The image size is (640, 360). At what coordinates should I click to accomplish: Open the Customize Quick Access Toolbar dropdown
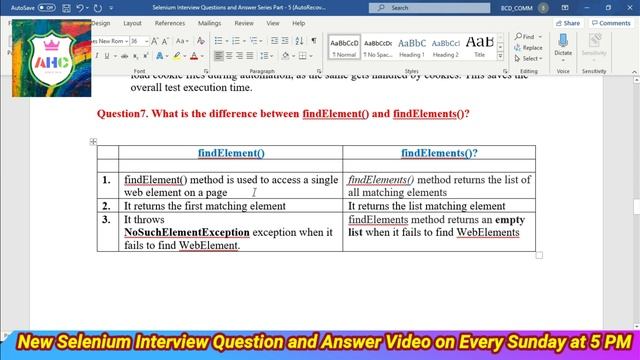click(x=111, y=8)
